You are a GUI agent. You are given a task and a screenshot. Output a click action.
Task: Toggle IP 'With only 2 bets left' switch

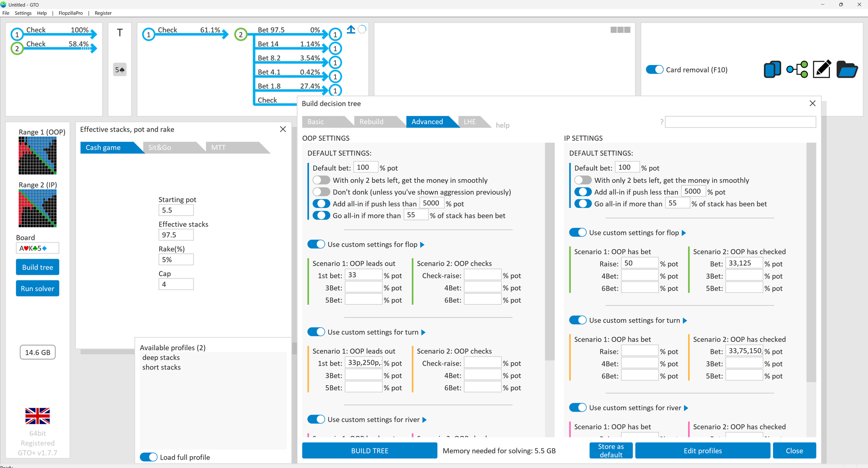coord(583,180)
